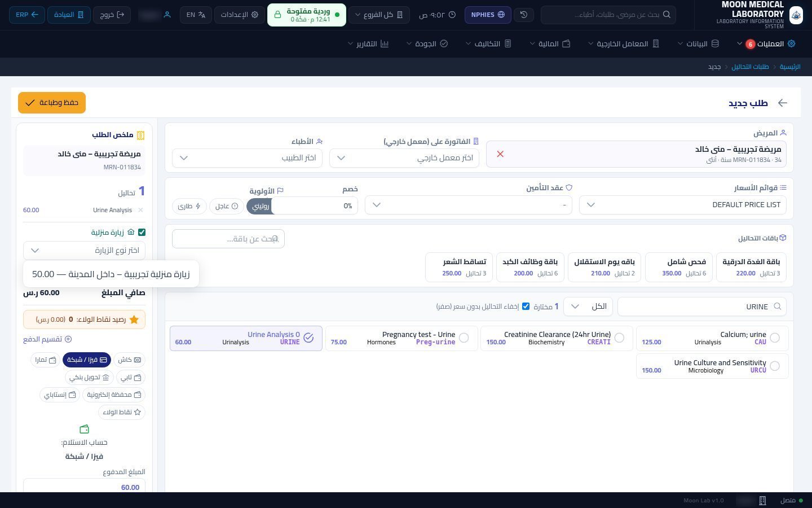
Task: Toggle hide tests without price checkbox
Action: (526, 306)
